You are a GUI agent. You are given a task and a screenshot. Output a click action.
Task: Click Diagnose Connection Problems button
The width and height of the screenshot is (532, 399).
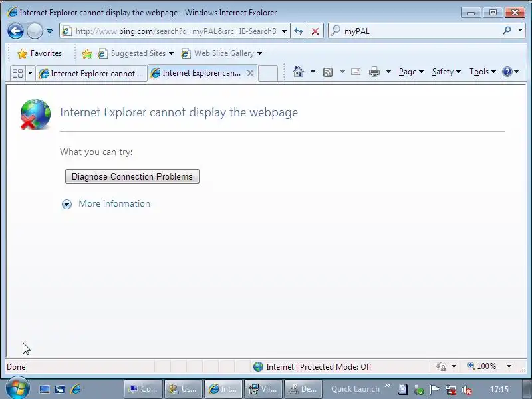pyautogui.click(x=132, y=176)
